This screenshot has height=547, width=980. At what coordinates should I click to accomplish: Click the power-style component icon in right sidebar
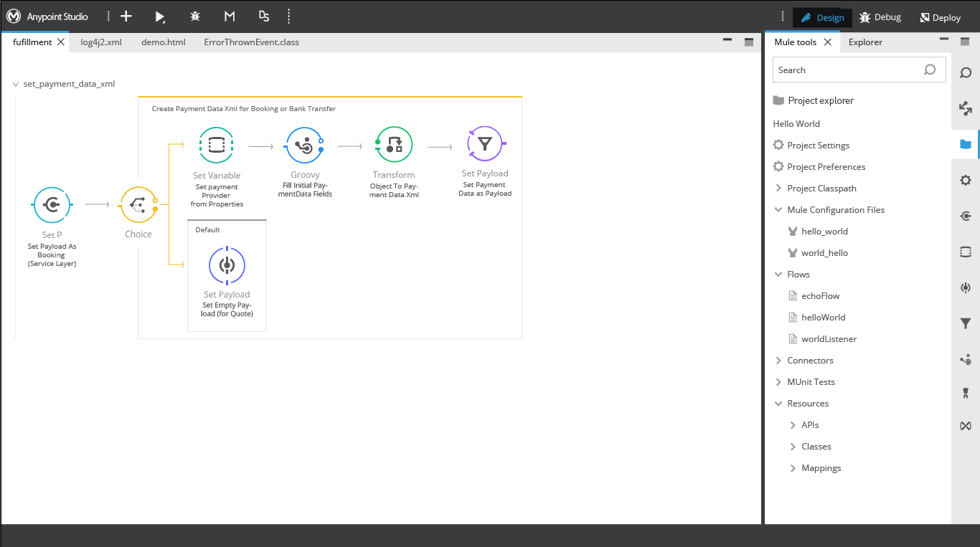point(966,287)
